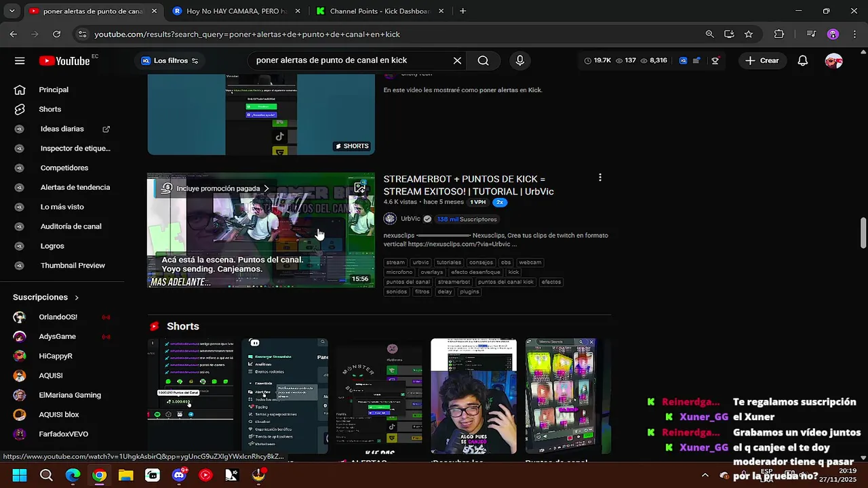Open Auditoría de canal in sidebar
868x488 pixels.
click(x=71, y=226)
